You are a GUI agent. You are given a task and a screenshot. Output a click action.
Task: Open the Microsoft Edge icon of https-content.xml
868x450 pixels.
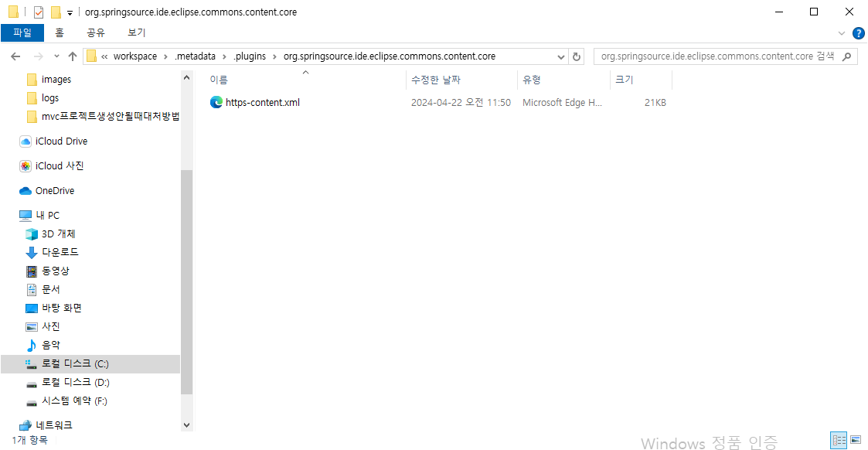pyautogui.click(x=216, y=102)
